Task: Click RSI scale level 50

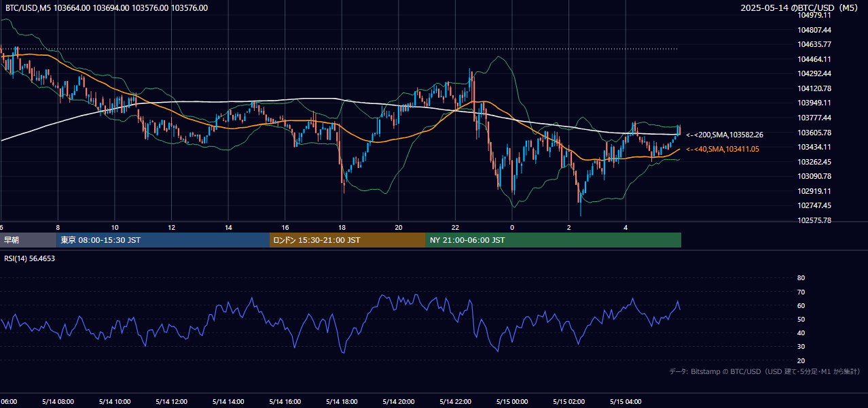Action: click(801, 319)
